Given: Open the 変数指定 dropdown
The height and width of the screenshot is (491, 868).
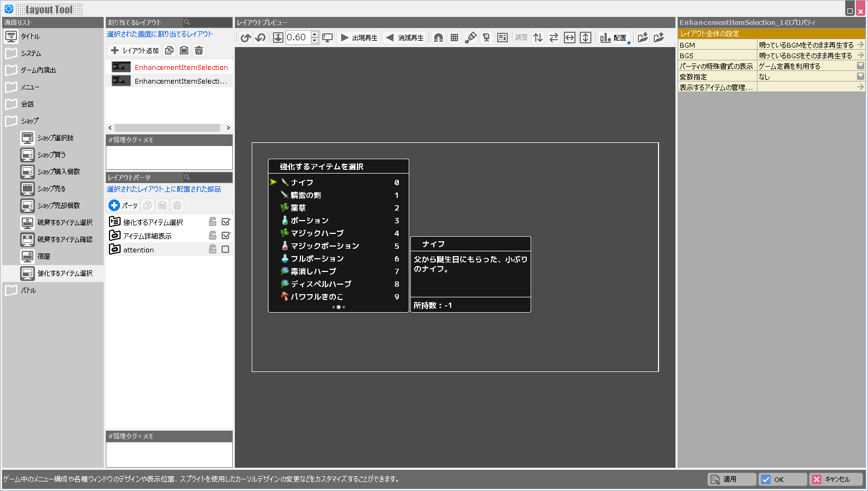Looking at the screenshot, I should click(x=861, y=77).
